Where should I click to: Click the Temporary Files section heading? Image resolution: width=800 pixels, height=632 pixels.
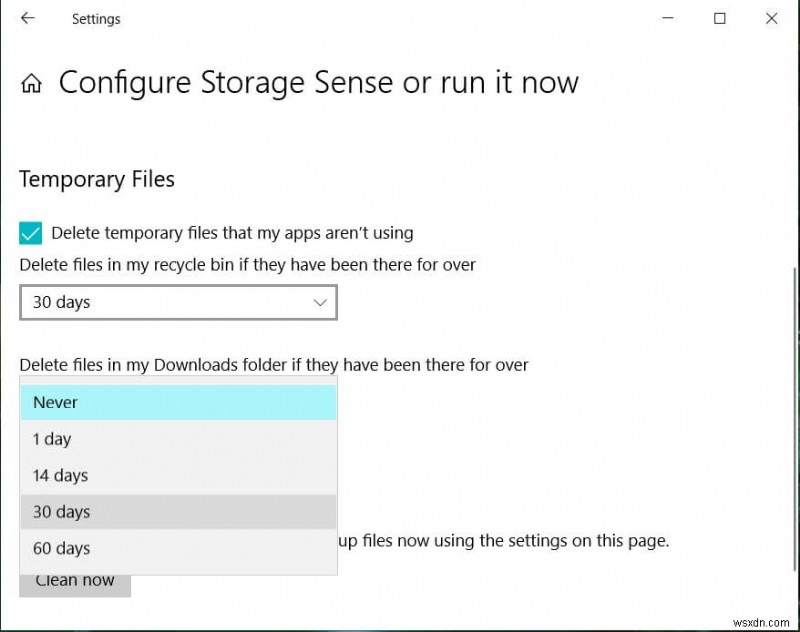point(97,180)
